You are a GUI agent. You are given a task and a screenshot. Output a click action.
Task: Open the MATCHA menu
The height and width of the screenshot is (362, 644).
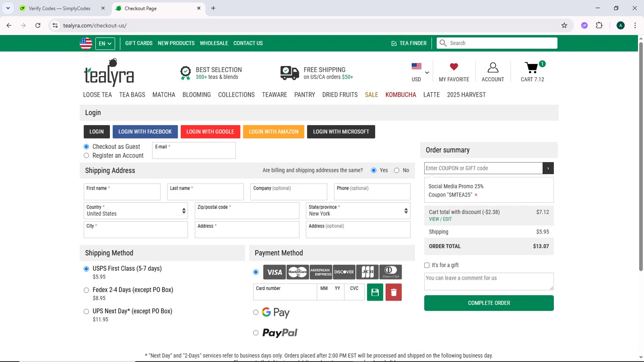point(164,95)
